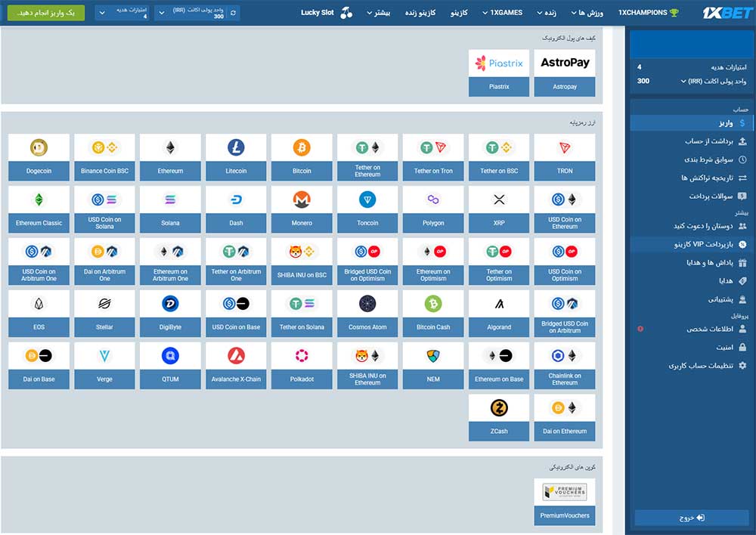Image resolution: width=756 pixels, height=535 pixels.
Task: Open invite friends (دوستان را دعوت کنید)
Action: tap(690, 226)
